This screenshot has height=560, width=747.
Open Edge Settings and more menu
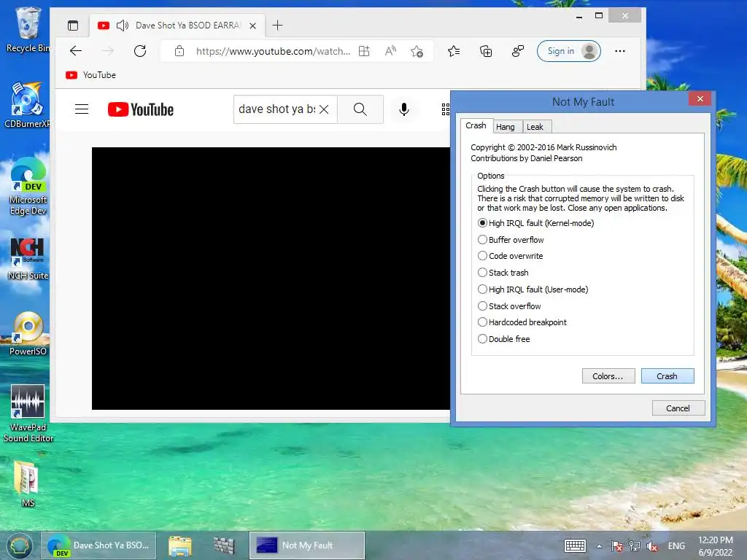pos(620,51)
